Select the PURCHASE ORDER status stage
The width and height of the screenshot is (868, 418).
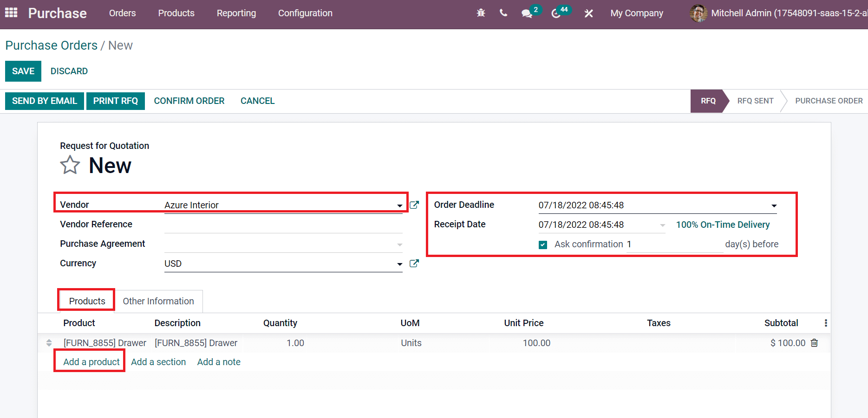[x=829, y=101]
